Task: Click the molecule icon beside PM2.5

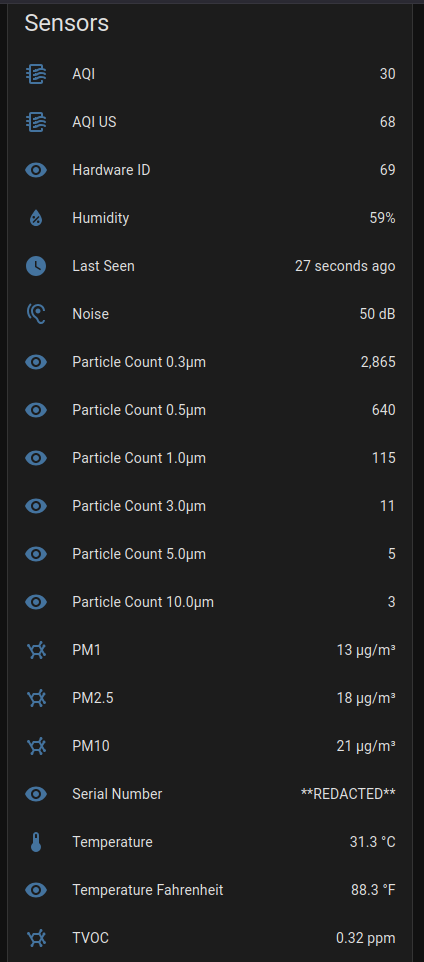Action: [x=37, y=698]
